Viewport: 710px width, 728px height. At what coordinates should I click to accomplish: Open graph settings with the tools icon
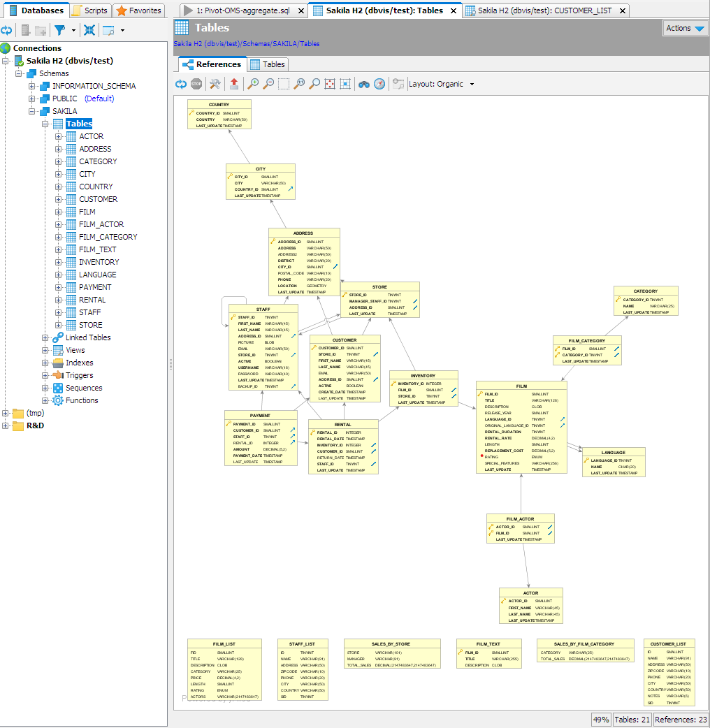pos(215,84)
